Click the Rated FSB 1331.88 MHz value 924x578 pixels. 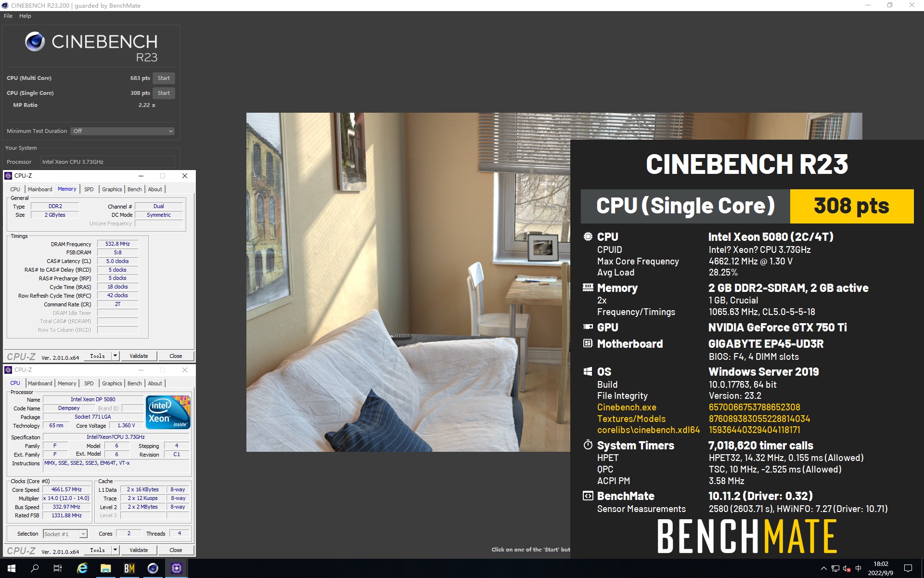[66, 515]
